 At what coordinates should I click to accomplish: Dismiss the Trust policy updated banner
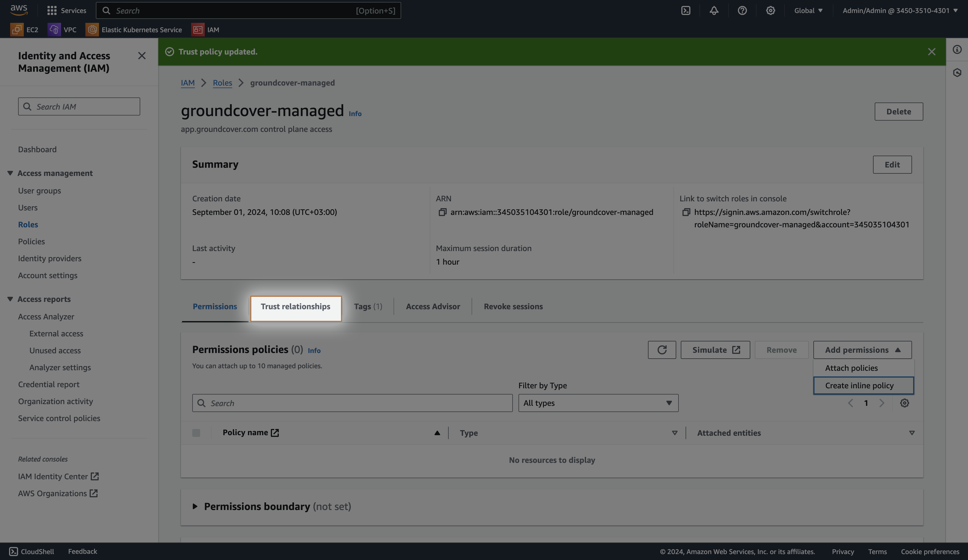pyautogui.click(x=932, y=52)
